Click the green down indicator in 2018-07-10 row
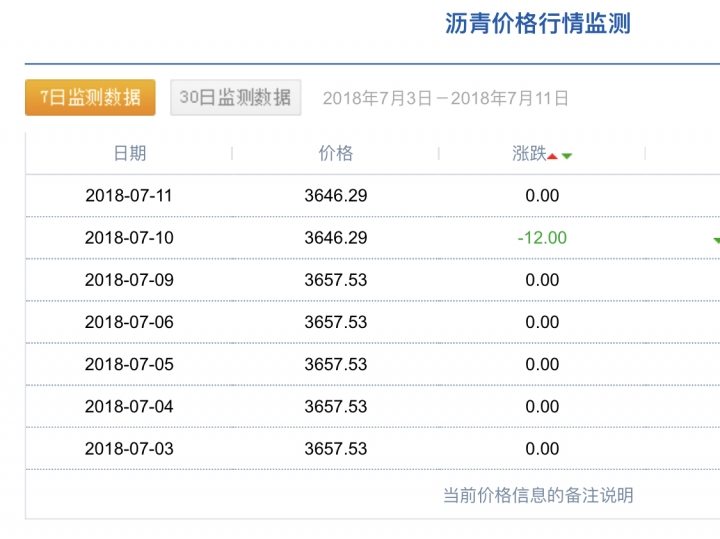The image size is (720, 539). click(716, 241)
